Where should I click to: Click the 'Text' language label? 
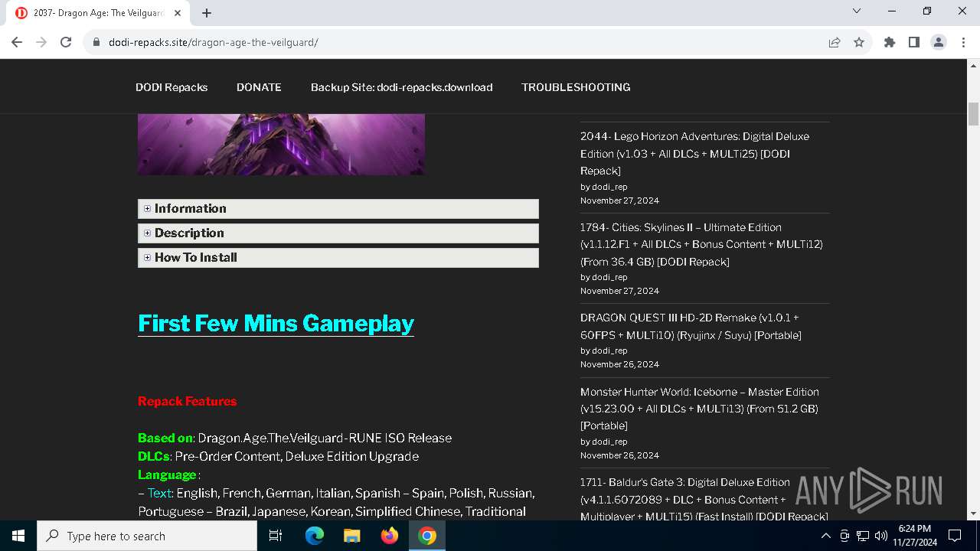click(x=160, y=493)
